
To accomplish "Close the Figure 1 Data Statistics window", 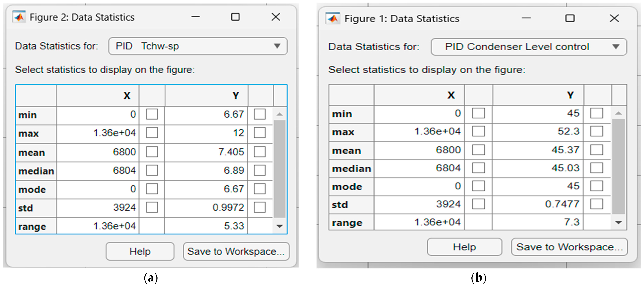I will click(614, 18).
